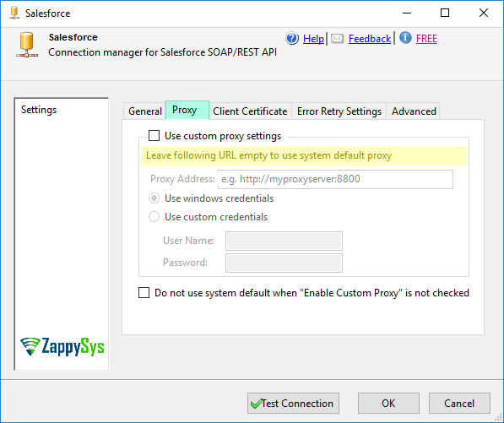Click the Feedback envelope icon
The height and width of the screenshot is (423, 504).
pos(337,39)
